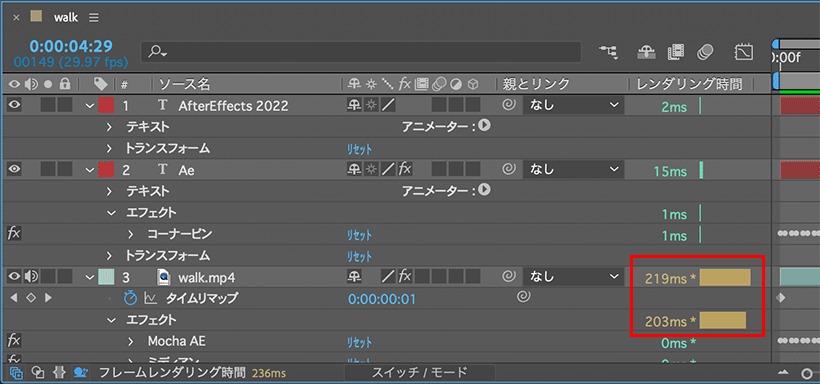
Task: Enable frame blending for the composition
Action: tap(676, 52)
